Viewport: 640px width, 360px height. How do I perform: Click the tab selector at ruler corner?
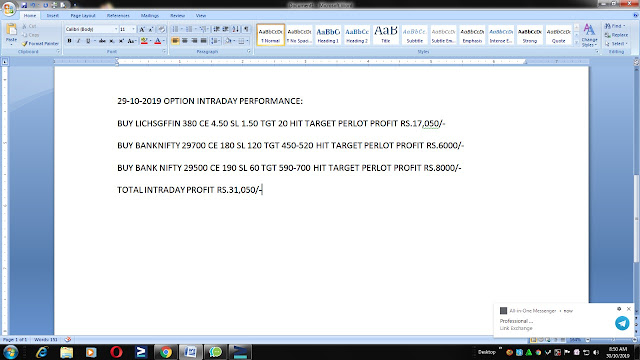(5, 62)
